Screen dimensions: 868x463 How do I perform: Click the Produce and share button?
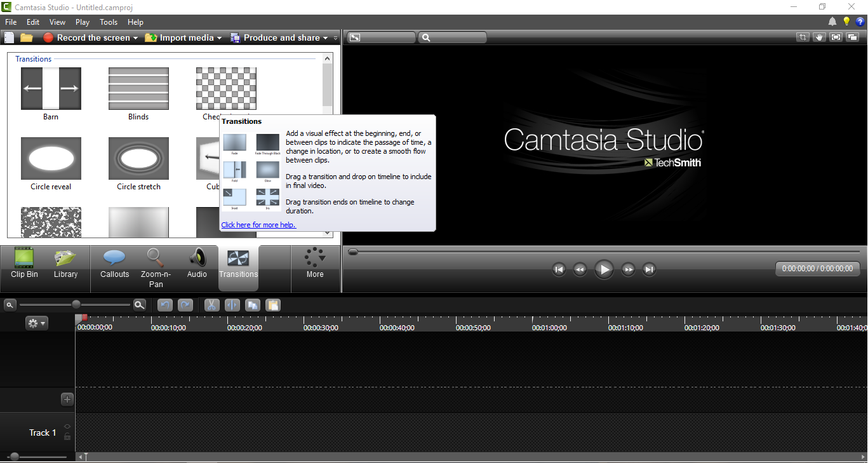[x=274, y=37]
